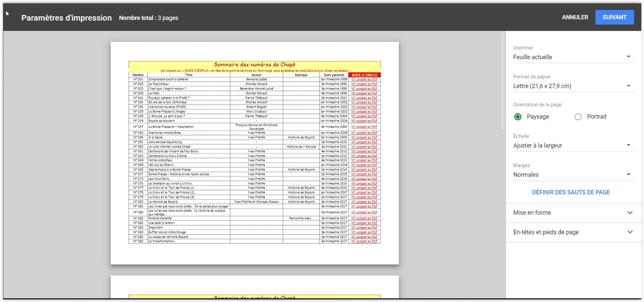Open the Marges dropdown showing Normales
The image size is (644, 302).
(572, 174)
